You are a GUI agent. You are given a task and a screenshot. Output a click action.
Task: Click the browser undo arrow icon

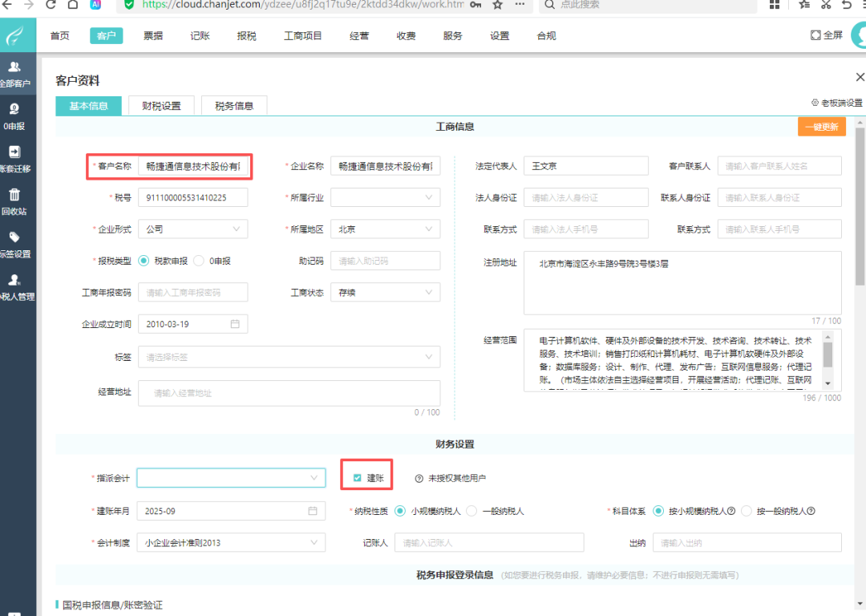tap(847, 5)
